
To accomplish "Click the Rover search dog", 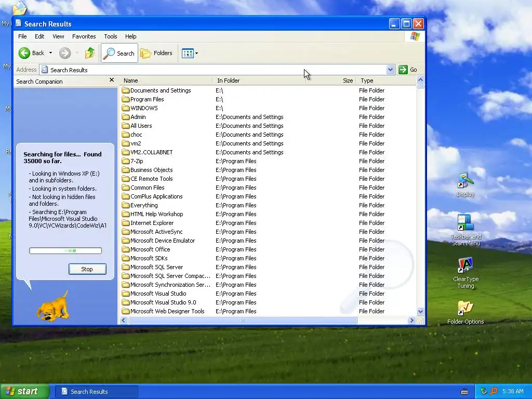I will [54, 306].
